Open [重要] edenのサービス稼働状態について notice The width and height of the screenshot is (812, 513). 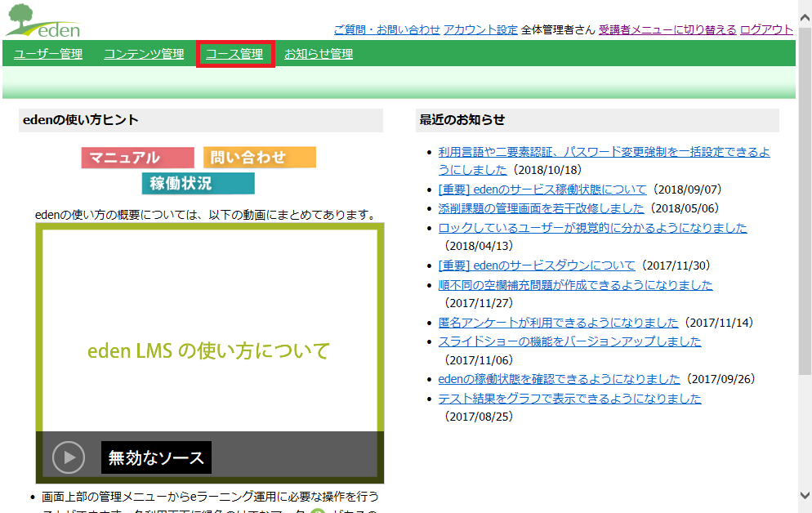(x=542, y=190)
